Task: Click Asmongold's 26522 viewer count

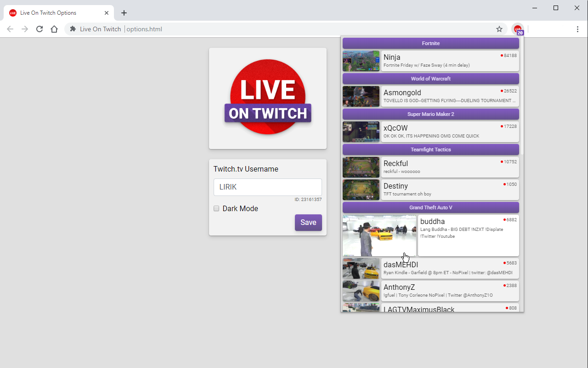Action: (509, 91)
